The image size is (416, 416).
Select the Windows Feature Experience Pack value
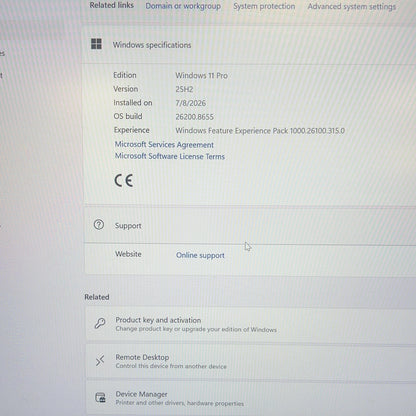[260, 131]
